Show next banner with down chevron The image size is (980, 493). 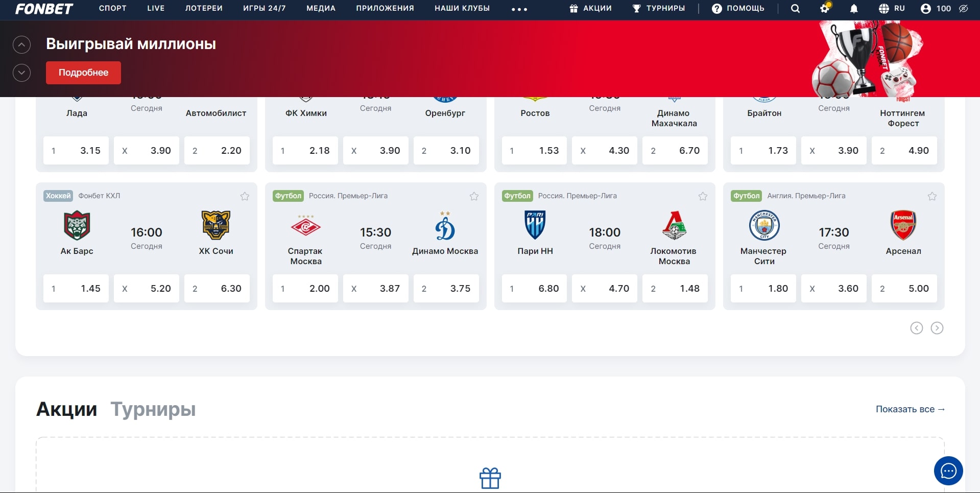tap(21, 73)
